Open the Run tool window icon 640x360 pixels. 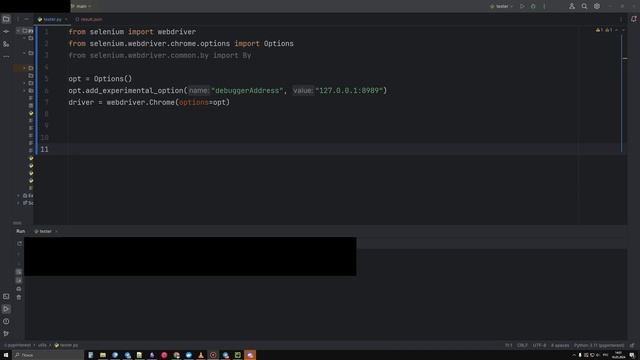pyautogui.click(x=6, y=309)
